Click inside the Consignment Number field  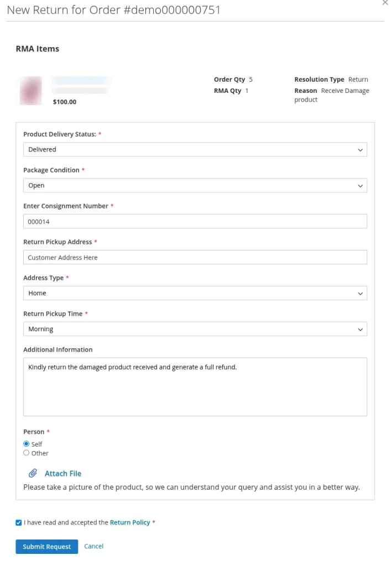(x=195, y=221)
